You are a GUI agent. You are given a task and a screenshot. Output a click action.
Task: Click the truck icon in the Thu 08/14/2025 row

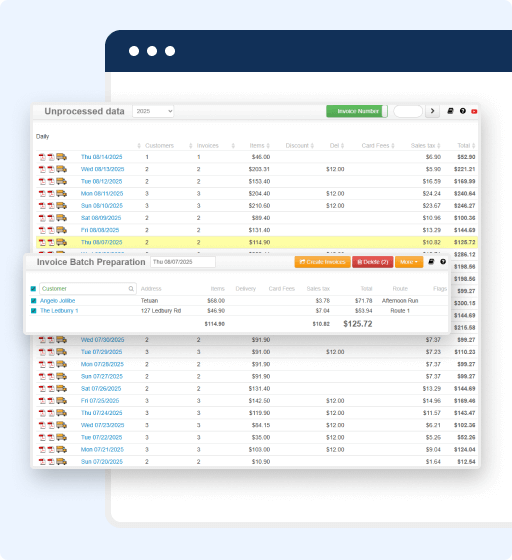(61, 157)
